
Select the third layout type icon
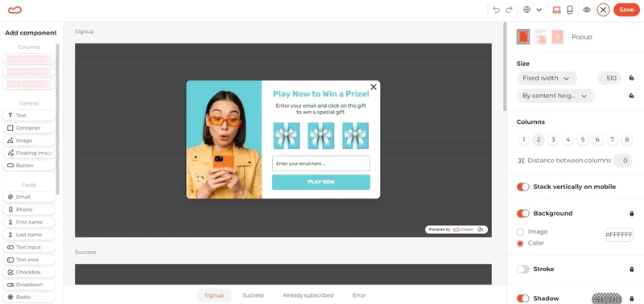tap(557, 36)
